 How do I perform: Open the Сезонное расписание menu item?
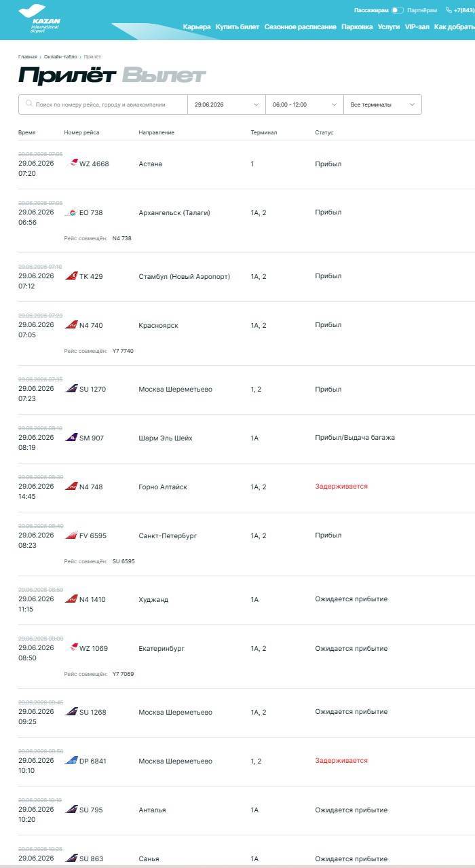coord(300,27)
